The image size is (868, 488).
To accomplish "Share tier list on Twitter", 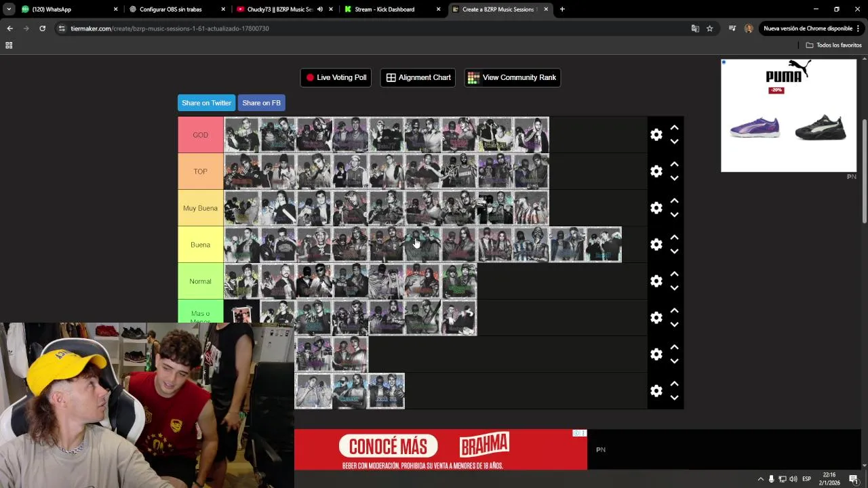I will coord(206,103).
